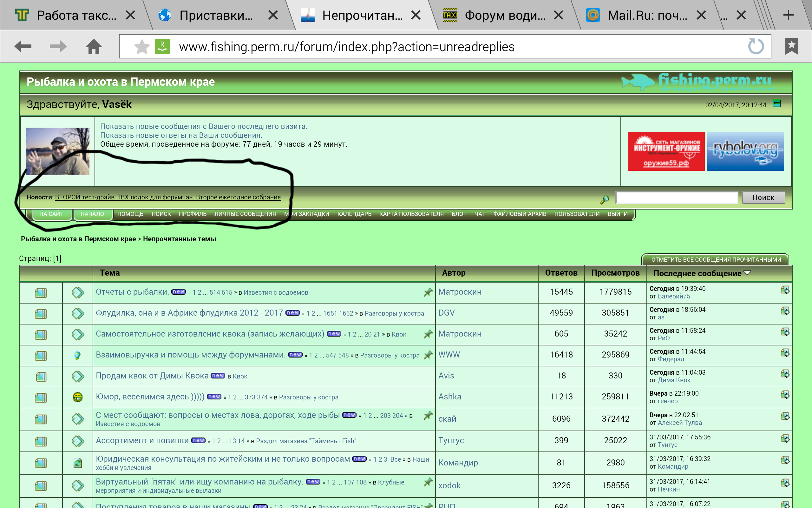This screenshot has height=508, width=812.
Task: Open page 515 of Отчеты с рыбалки
Action: (227, 292)
